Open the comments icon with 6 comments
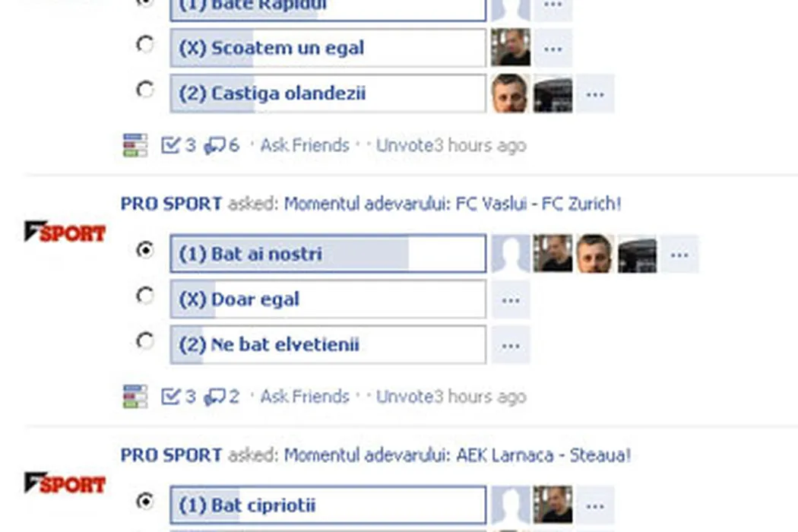This screenshot has height=532, width=798. tap(221, 145)
